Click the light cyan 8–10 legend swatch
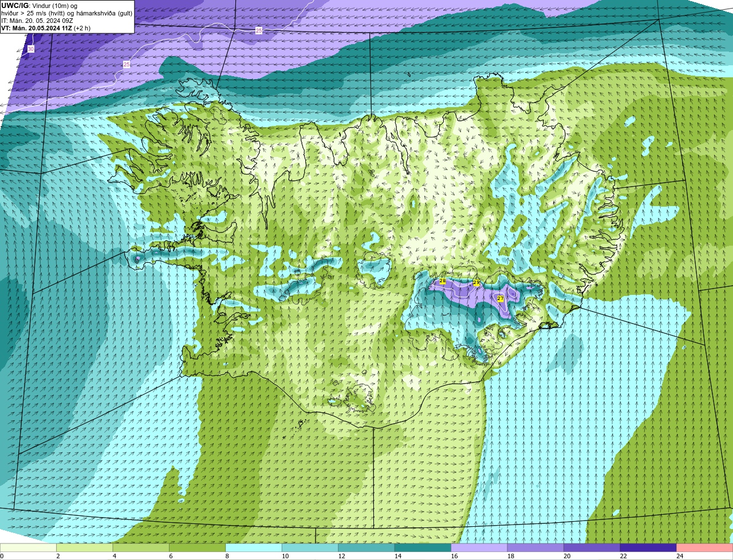The image size is (733, 560). 254,547
